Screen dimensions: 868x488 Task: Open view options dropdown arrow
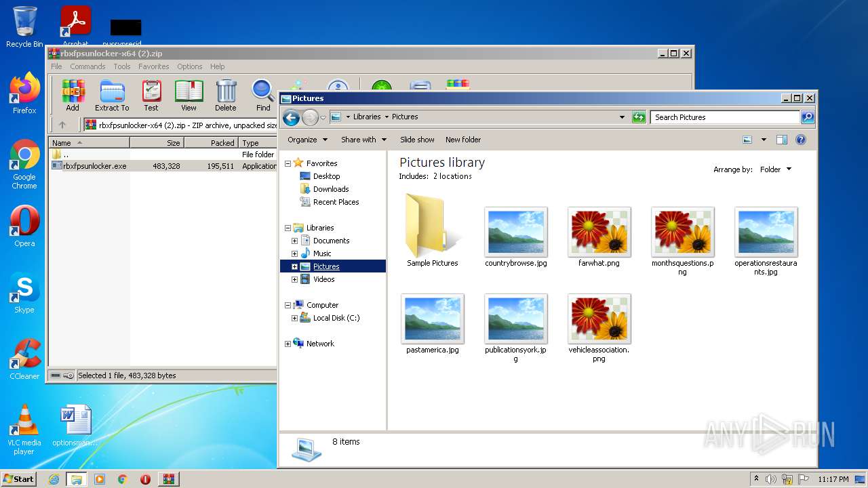[x=764, y=140]
